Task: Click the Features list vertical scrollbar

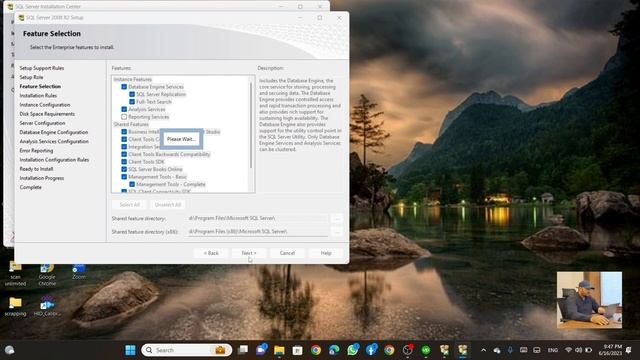Action: 251,125
